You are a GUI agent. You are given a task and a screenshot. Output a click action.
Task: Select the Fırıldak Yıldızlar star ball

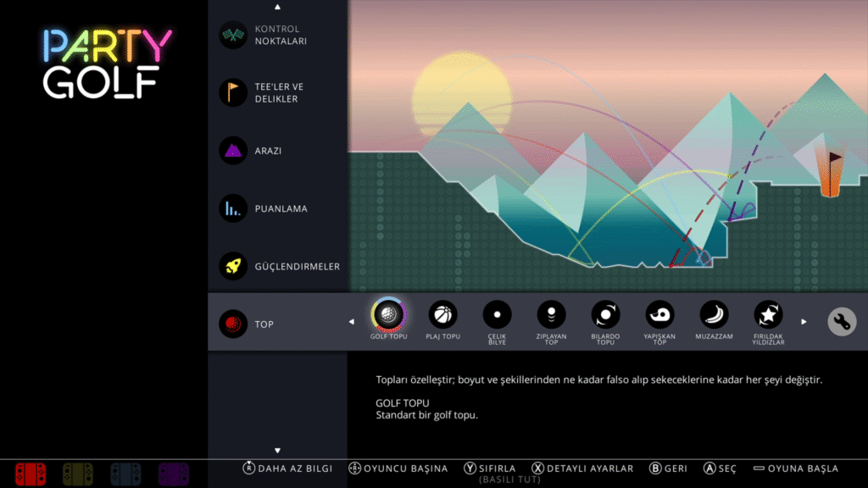(x=768, y=314)
